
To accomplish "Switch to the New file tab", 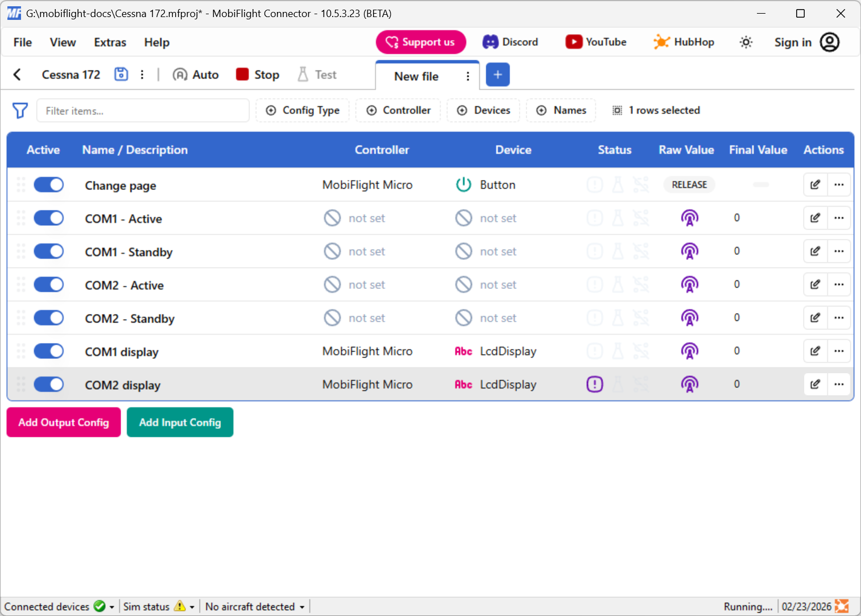I will coord(416,76).
